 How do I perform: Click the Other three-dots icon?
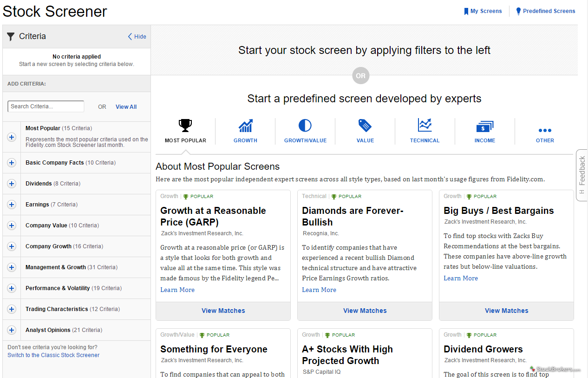545,131
